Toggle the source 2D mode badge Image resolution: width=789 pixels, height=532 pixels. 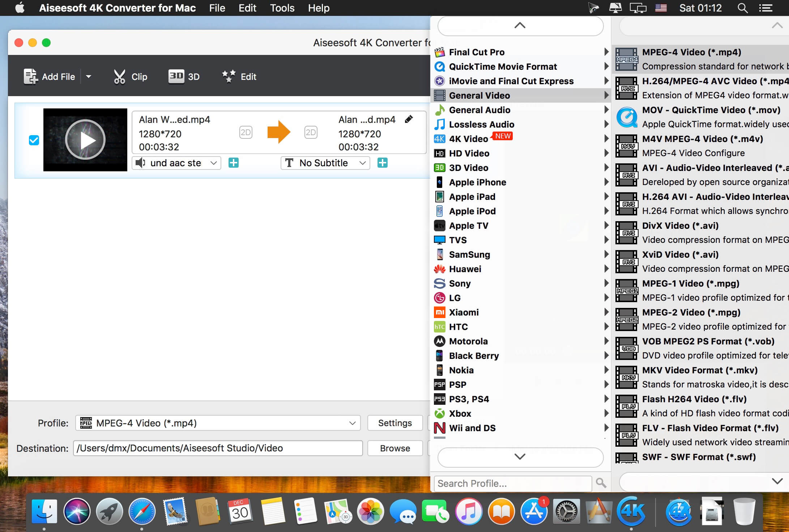[x=246, y=132]
